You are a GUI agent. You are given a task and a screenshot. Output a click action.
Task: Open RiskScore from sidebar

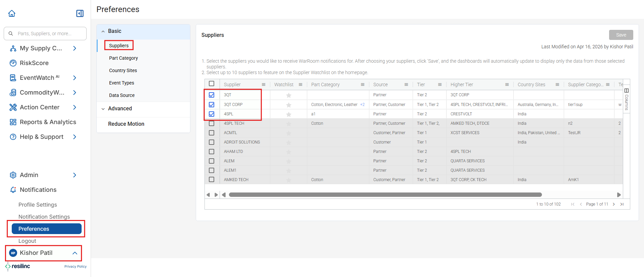[34, 63]
